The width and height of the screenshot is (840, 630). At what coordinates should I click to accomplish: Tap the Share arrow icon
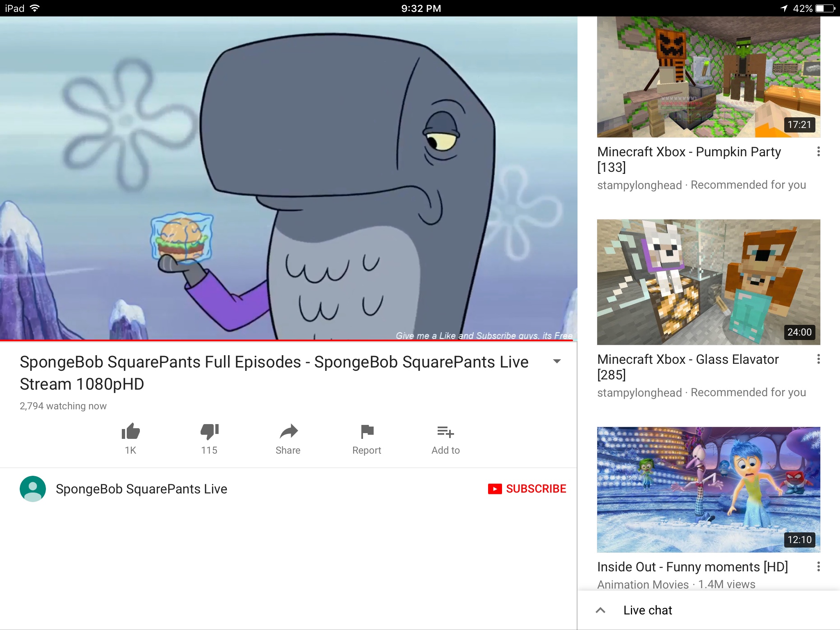tap(288, 431)
